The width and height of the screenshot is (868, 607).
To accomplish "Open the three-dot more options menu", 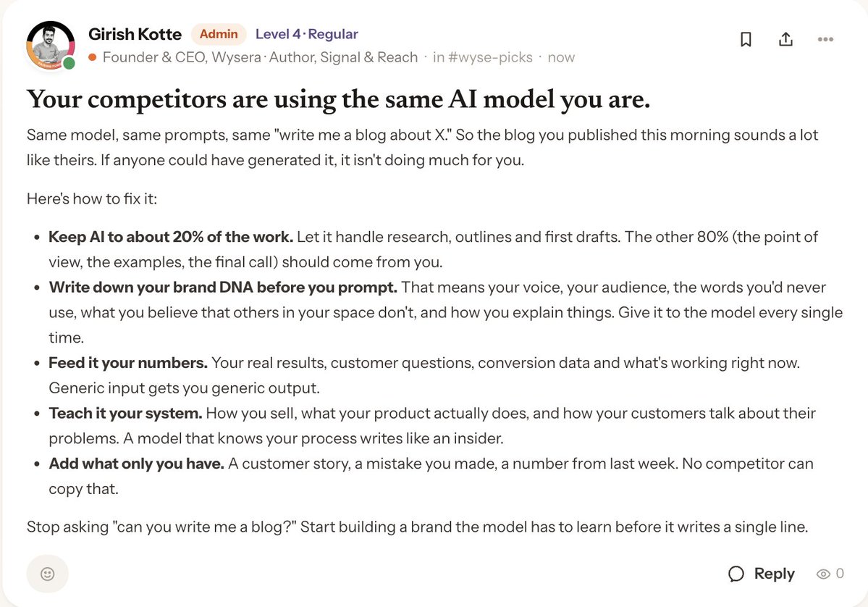I will click(x=825, y=39).
